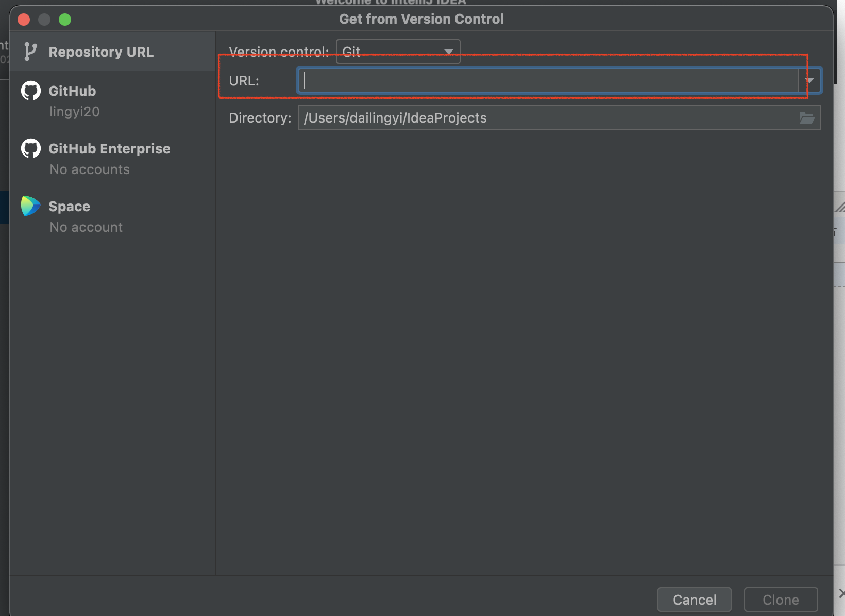Switch to the GitHub tab label
Image resolution: width=845 pixels, height=616 pixels.
[72, 91]
